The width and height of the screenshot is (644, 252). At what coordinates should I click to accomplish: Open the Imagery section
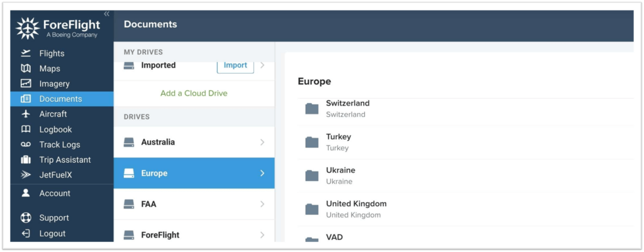54,84
